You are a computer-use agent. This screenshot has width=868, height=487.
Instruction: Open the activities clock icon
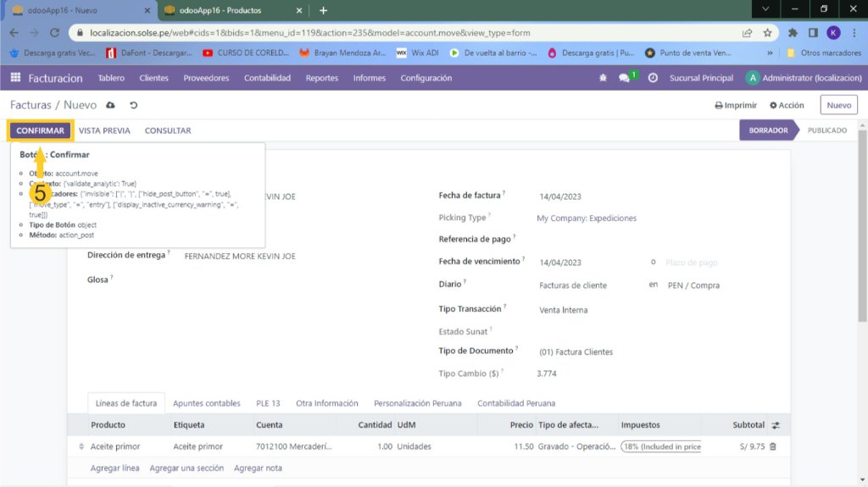(653, 78)
